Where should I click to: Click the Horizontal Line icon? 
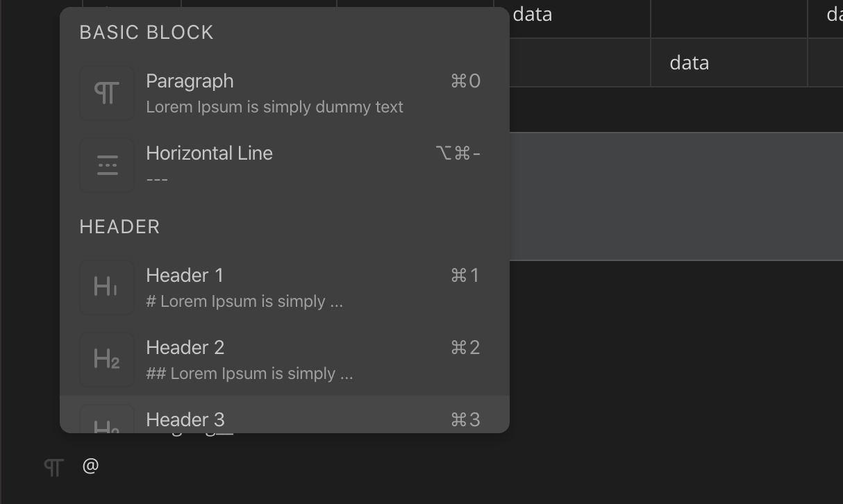pos(107,165)
